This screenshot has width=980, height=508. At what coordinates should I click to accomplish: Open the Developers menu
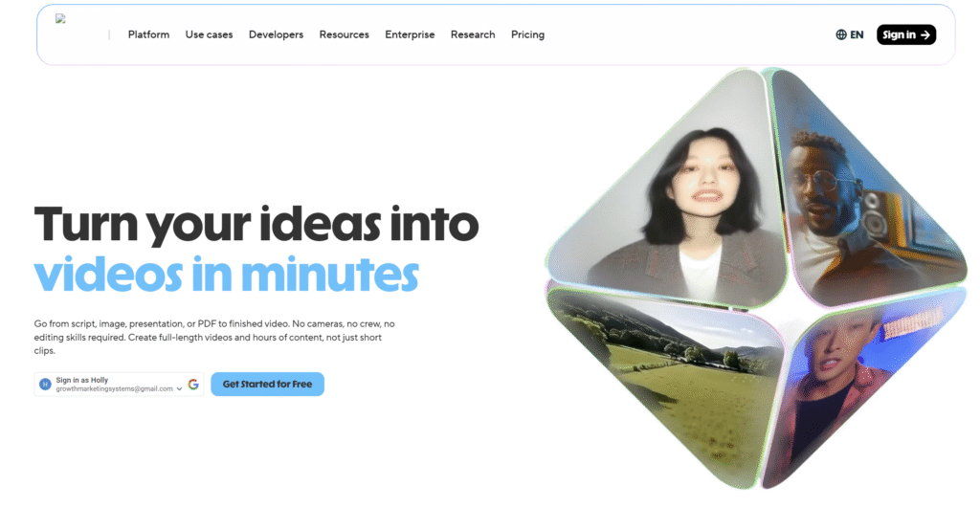pyautogui.click(x=276, y=34)
